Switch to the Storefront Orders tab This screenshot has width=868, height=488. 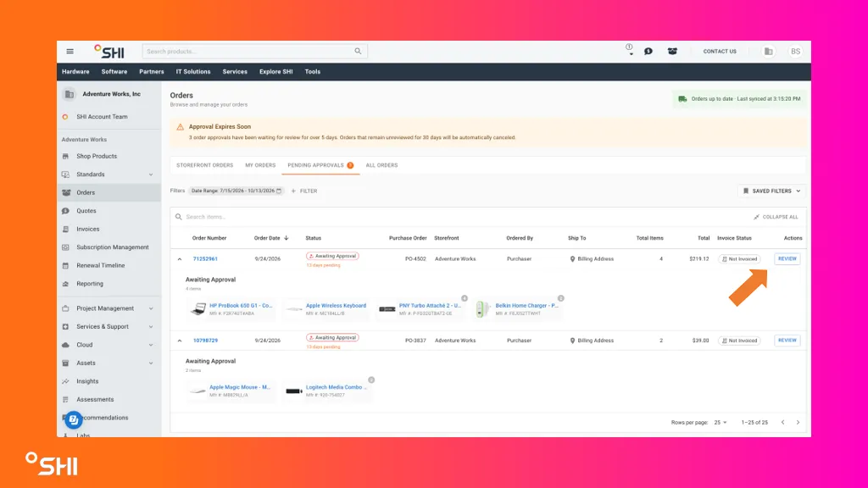click(x=205, y=165)
